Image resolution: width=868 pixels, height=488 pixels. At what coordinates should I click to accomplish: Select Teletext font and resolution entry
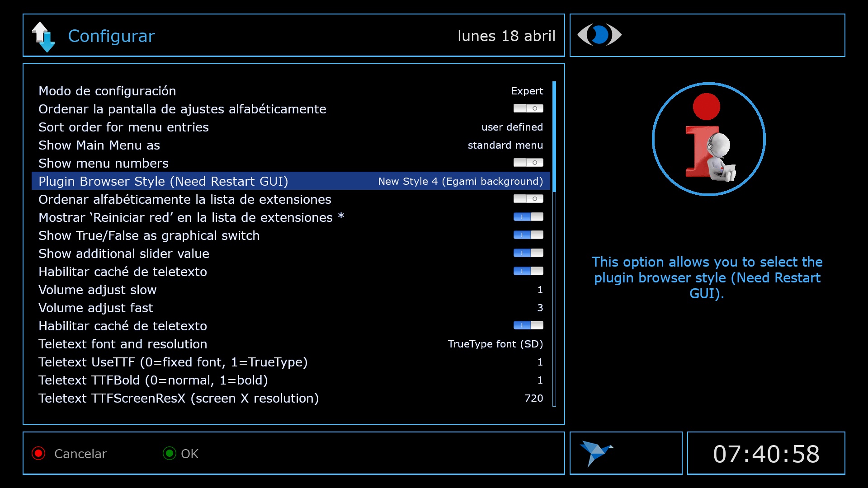tap(123, 344)
